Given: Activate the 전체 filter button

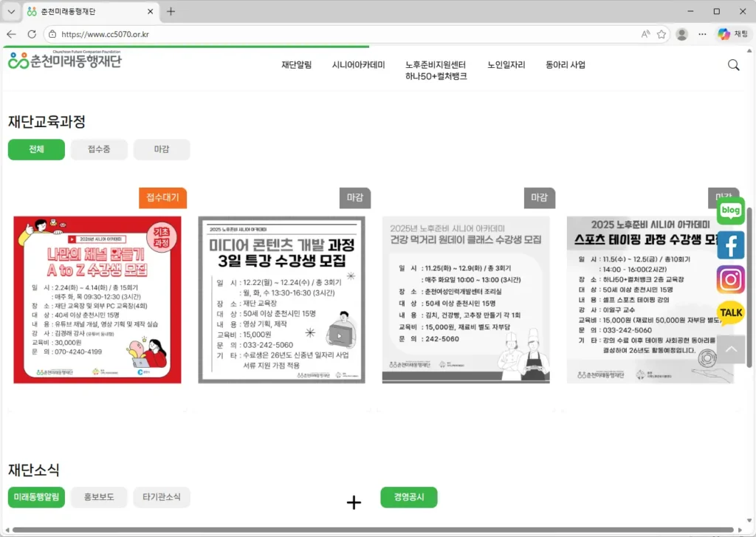Looking at the screenshot, I should (x=36, y=149).
